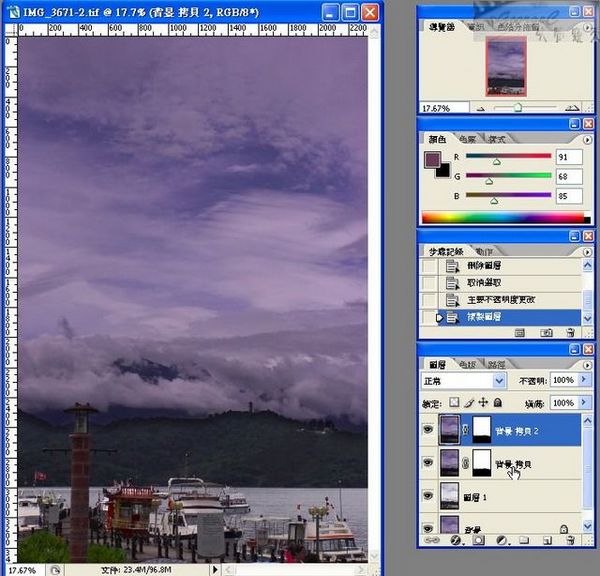Toggle mask link on 背景 拷貝 layer

tap(465, 463)
